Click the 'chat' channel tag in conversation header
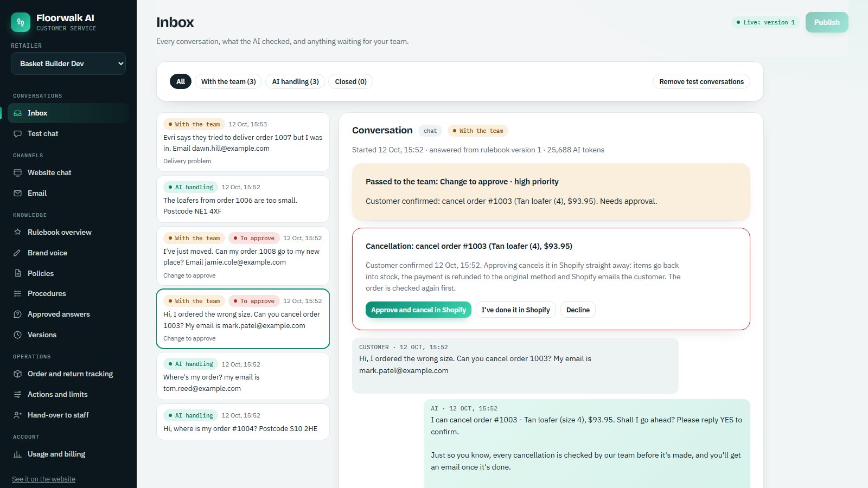868x488 pixels. click(x=430, y=131)
